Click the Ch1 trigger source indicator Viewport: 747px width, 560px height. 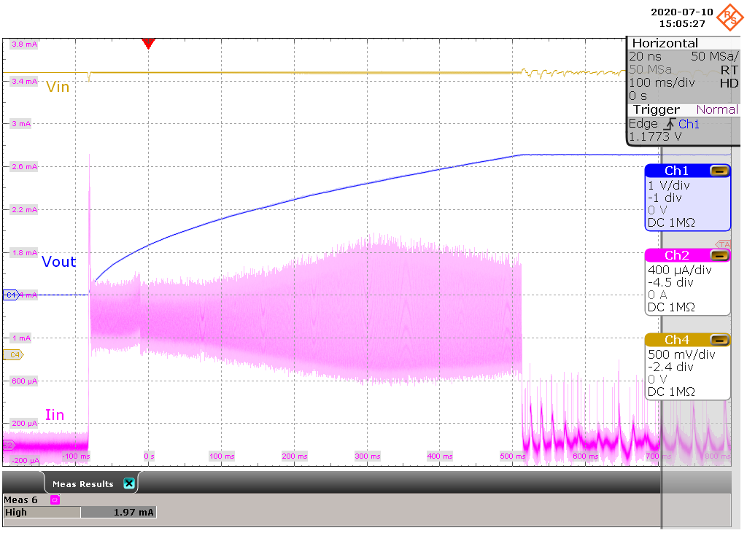pos(689,124)
